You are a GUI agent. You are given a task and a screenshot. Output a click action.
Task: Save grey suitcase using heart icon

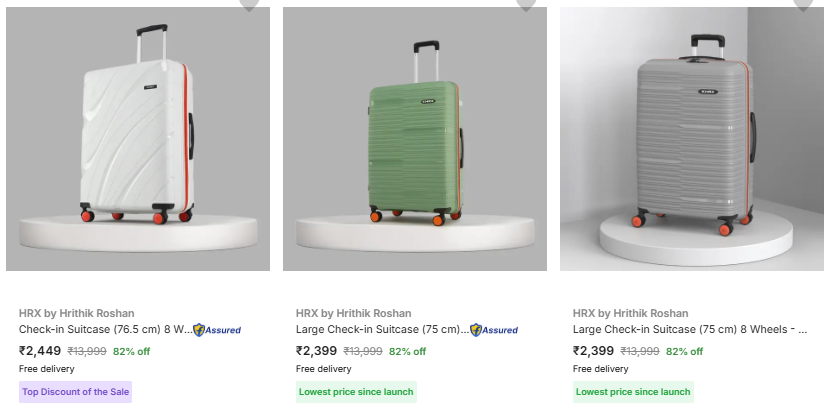coord(803,4)
